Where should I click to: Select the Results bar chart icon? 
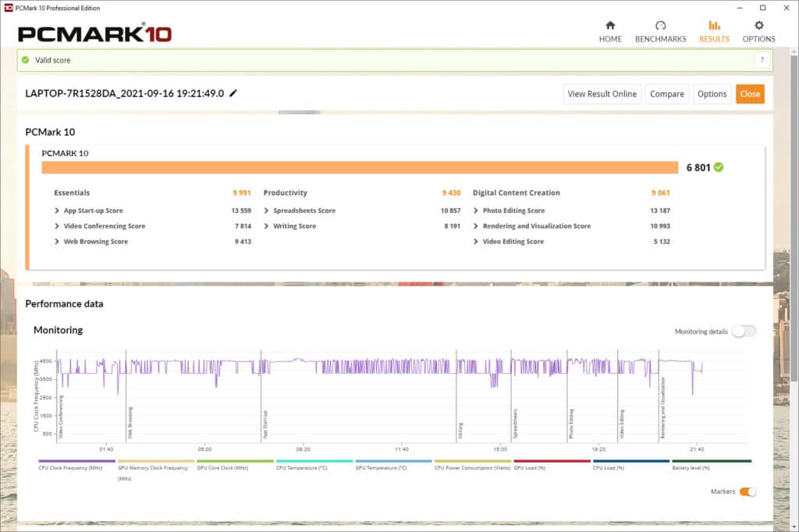tap(714, 26)
